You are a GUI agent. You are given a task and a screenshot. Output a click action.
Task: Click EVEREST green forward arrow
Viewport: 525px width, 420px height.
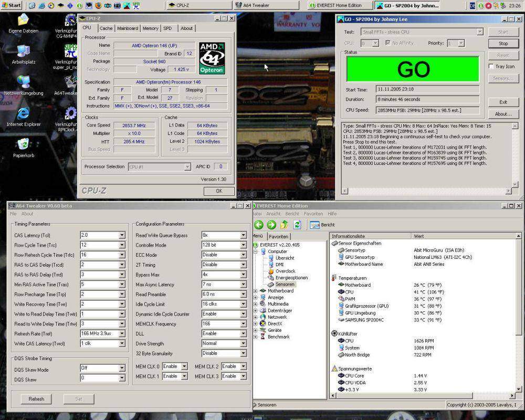(271, 225)
